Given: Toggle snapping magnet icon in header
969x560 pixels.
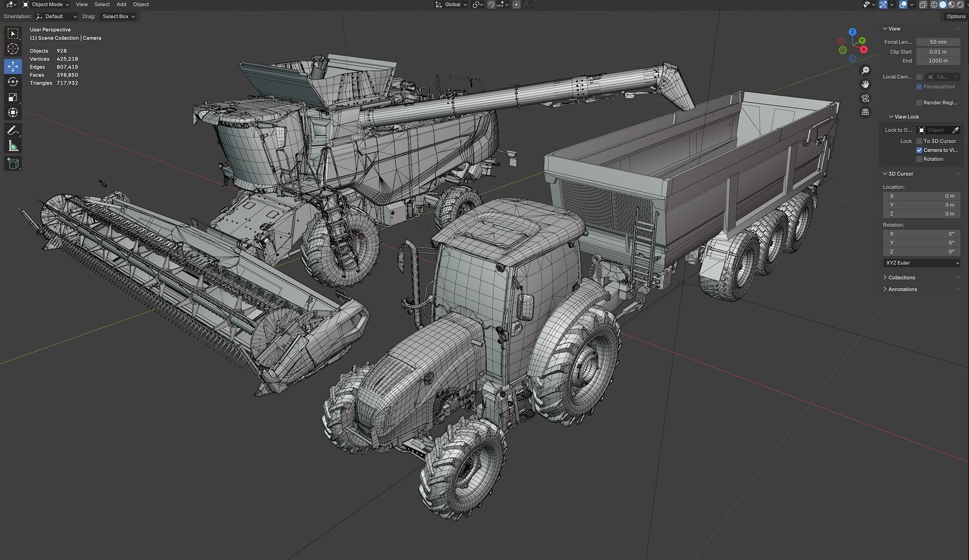Looking at the screenshot, I should 492,5.
